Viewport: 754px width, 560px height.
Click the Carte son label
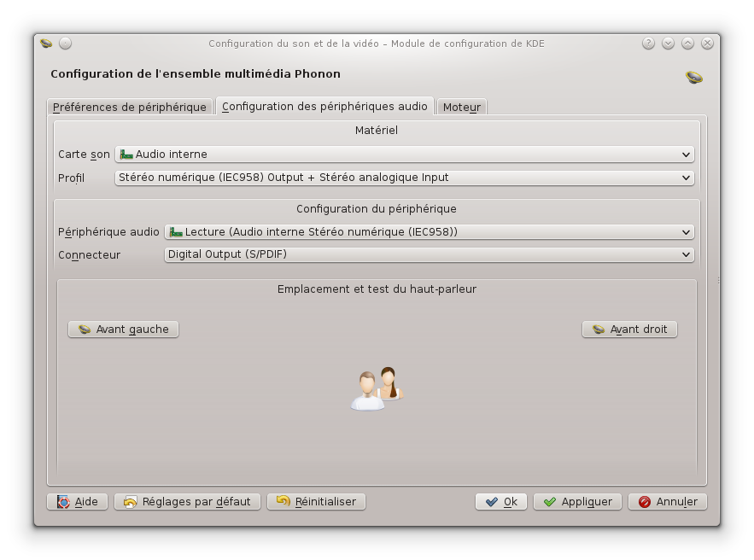click(85, 155)
